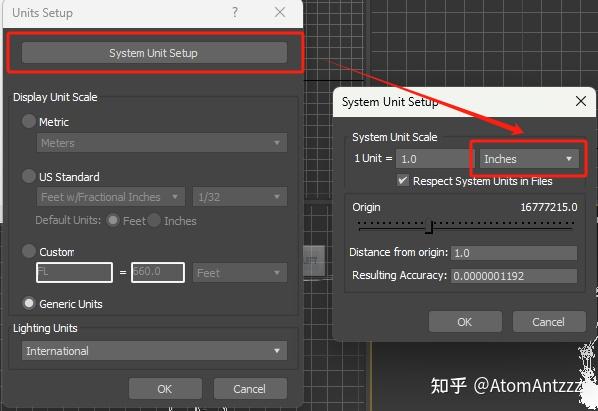Select the Metric radio button

(x=29, y=121)
